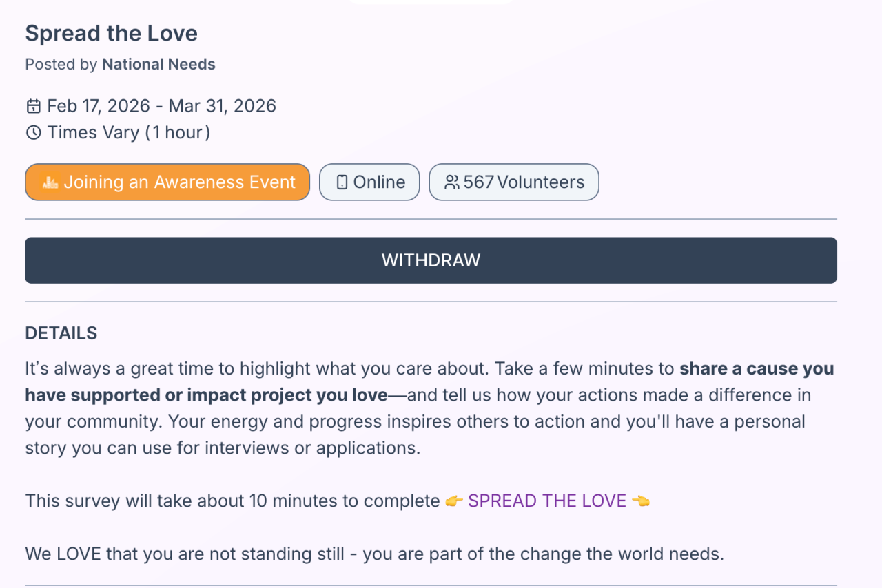Image resolution: width=882 pixels, height=588 pixels.
Task: Click the "567 Volunteers" badge text
Action: point(524,182)
